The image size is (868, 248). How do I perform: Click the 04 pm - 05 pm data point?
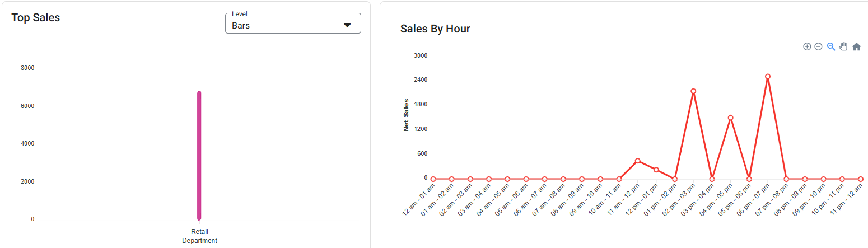pyautogui.click(x=731, y=118)
